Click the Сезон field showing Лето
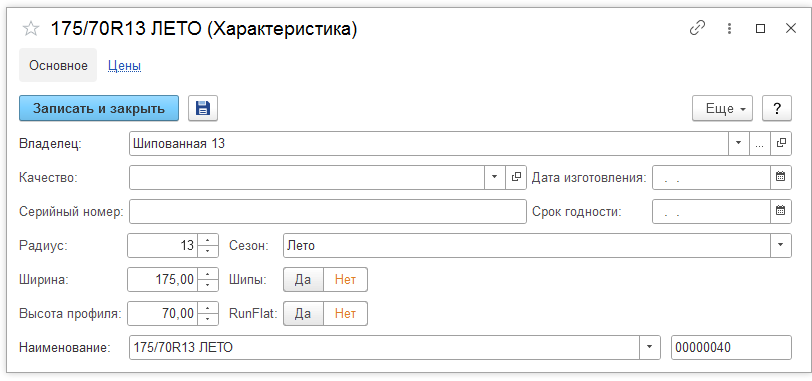Image resolution: width=812 pixels, height=381 pixels. click(527, 245)
